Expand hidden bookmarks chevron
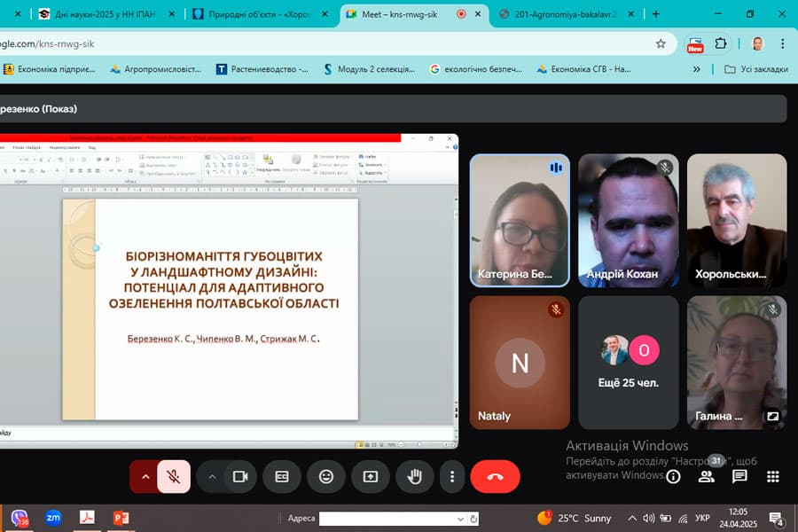798x532 pixels. click(696, 69)
